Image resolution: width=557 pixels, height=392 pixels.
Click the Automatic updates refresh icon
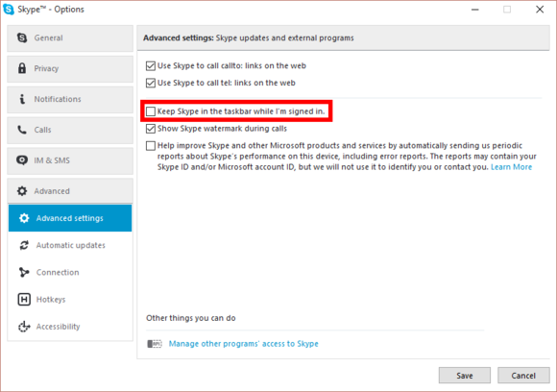pyautogui.click(x=24, y=245)
